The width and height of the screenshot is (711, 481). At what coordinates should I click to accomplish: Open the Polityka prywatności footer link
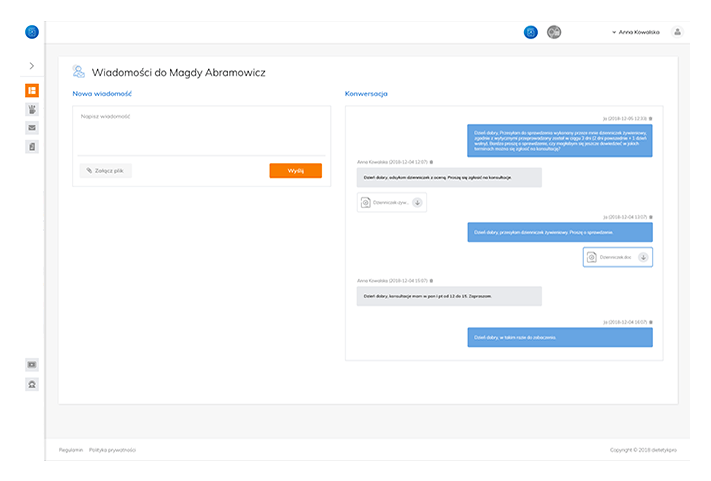[112, 450]
